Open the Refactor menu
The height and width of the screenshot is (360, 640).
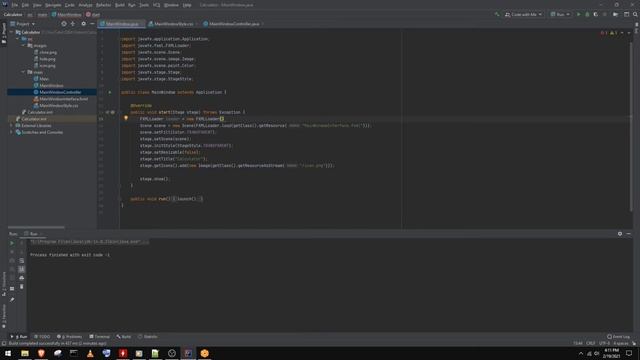(103, 5)
